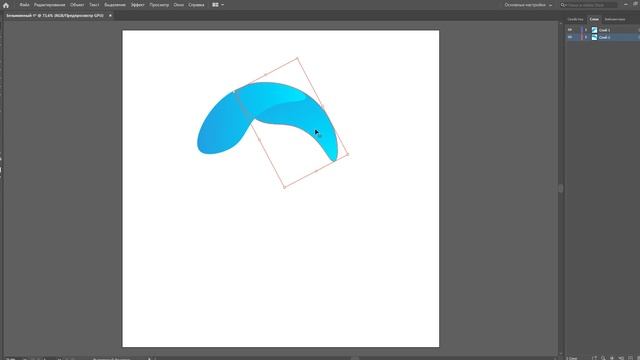Close the open document tab
640x360 pixels.
[x=110, y=16]
